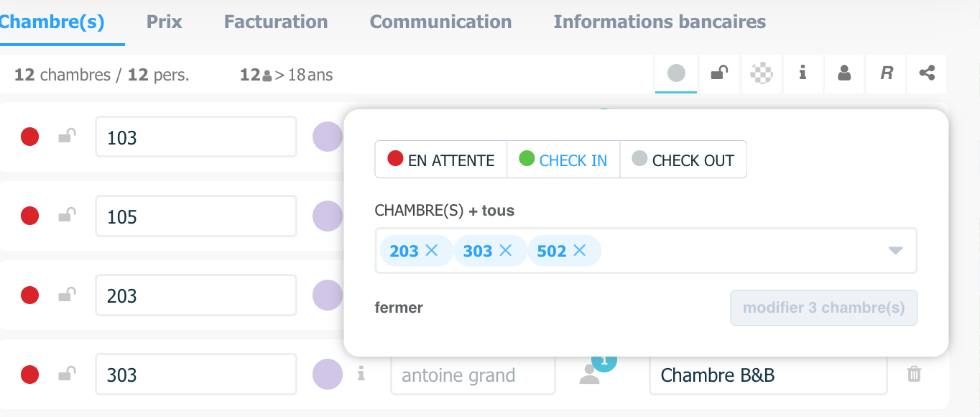Remove room 502 tag from selection

(x=580, y=250)
